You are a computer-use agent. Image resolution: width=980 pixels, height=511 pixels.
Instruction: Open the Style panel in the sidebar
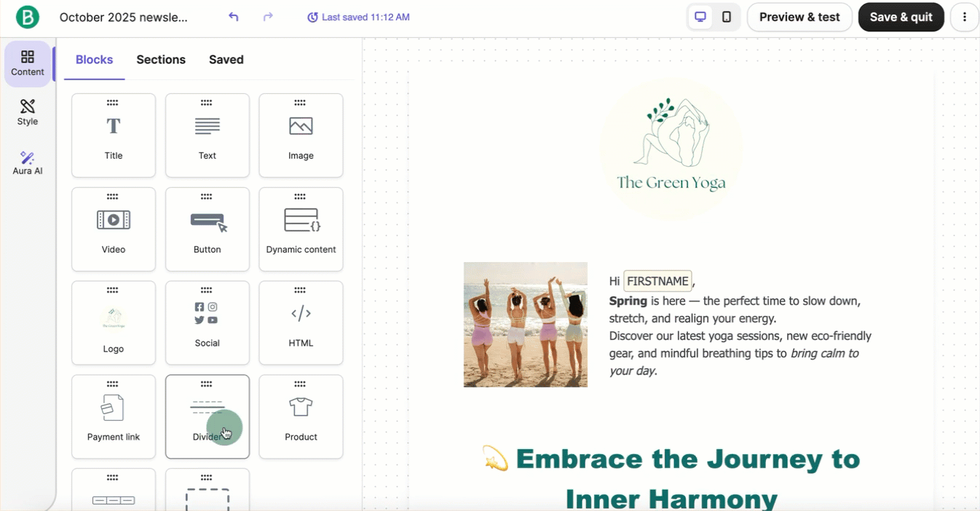point(27,113)
